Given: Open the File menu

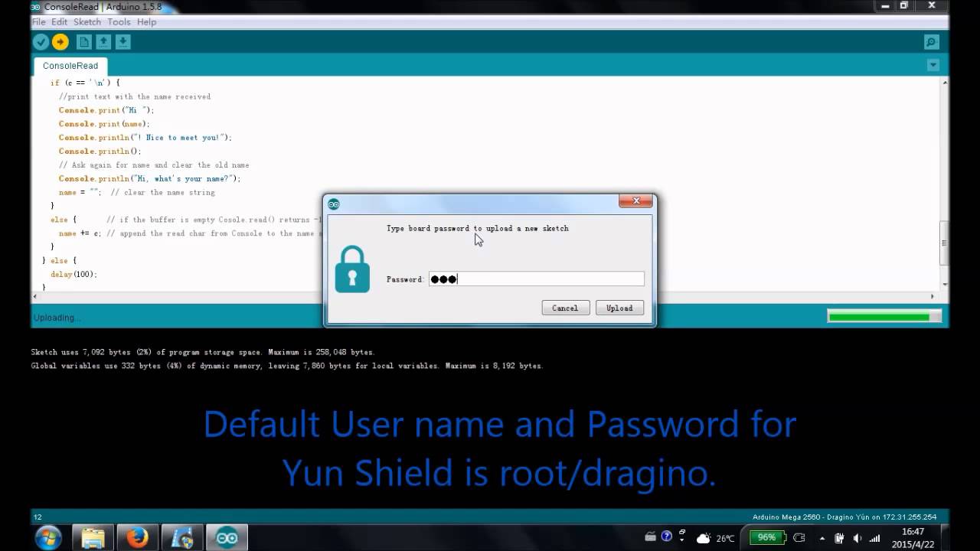Looking at the screenshot, I should pyautogui.click(x=38, y=22).
